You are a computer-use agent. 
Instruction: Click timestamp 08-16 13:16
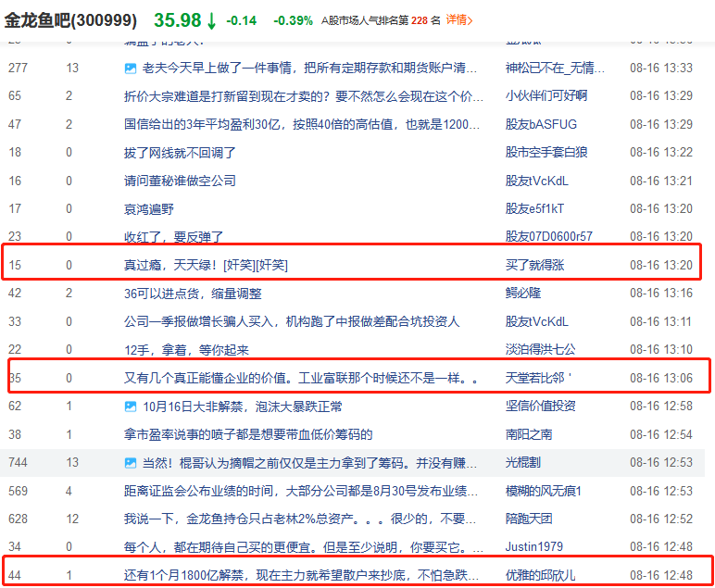[x=661, y=293]
